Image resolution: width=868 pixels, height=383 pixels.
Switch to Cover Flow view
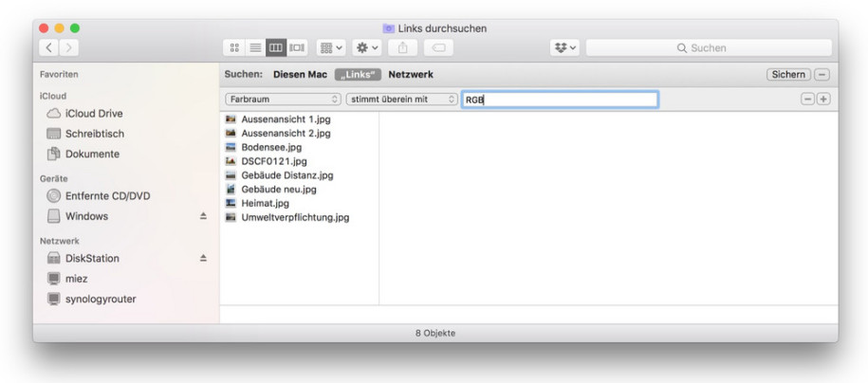297,47
